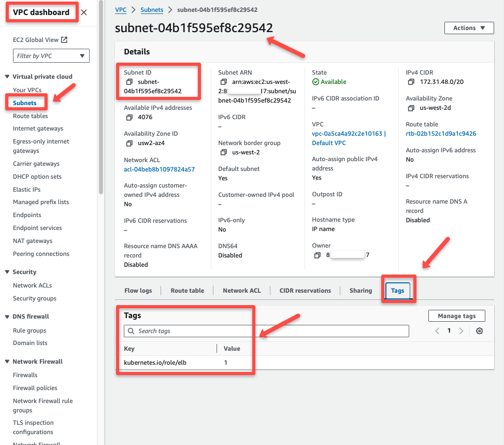The height and width of the screenshot is (445, 504).
Task: Click the Manage tags button
Action: tap(456, 315)
